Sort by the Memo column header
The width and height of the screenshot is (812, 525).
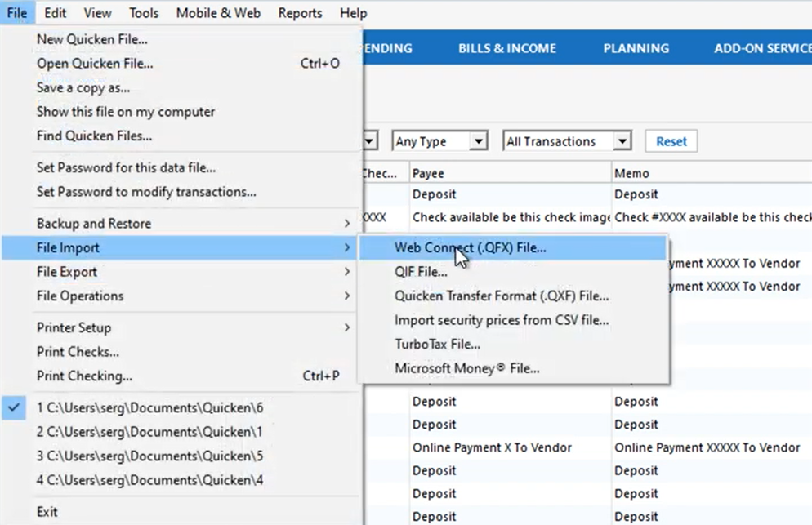(712, 173)
